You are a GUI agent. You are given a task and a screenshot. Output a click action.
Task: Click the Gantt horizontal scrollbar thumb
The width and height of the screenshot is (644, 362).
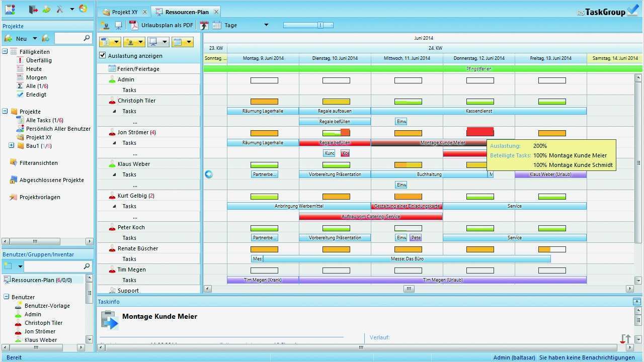[409, 289]
